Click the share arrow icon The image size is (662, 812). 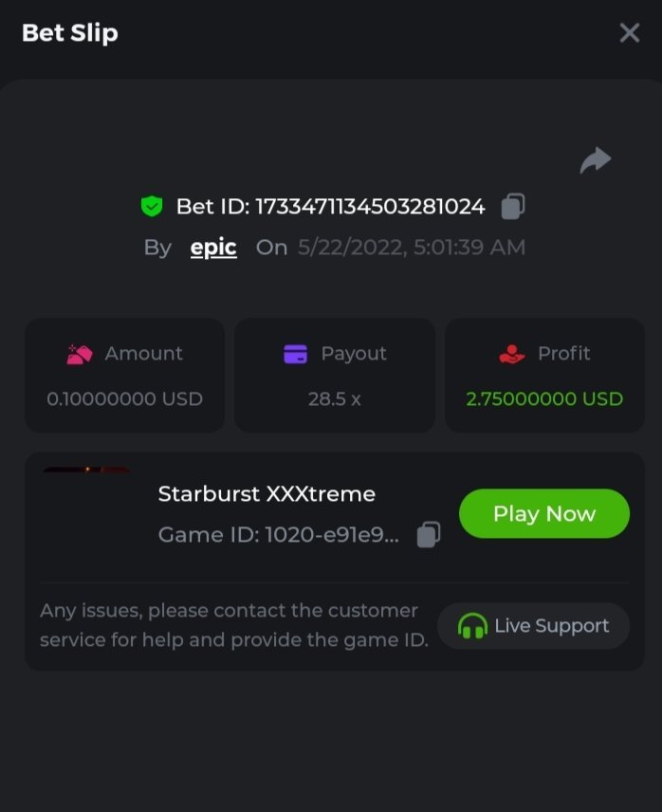tap(596, 161)
